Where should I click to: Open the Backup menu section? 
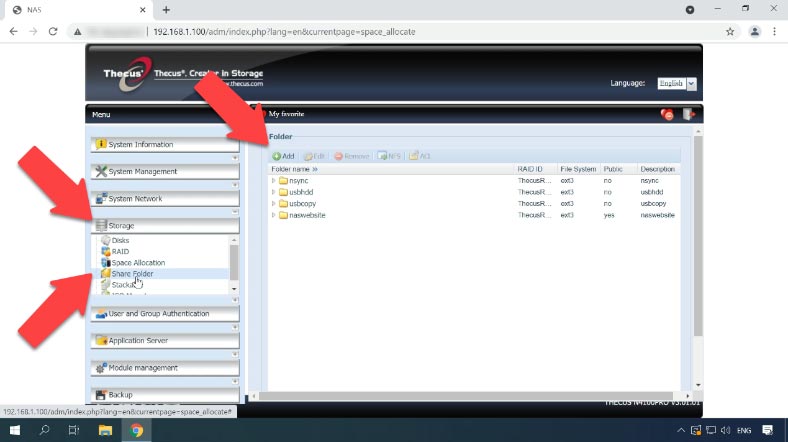click(165, 395)
